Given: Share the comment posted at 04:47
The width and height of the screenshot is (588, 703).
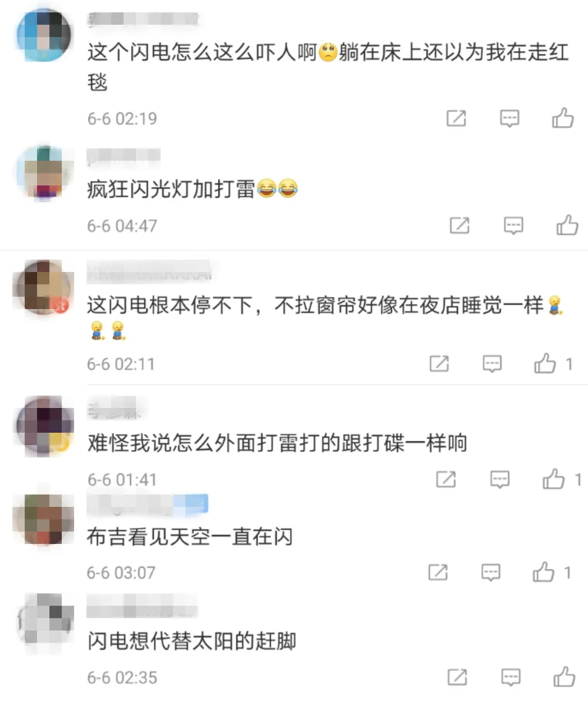Looking at the screenshot, I should [x=459, y=225].
